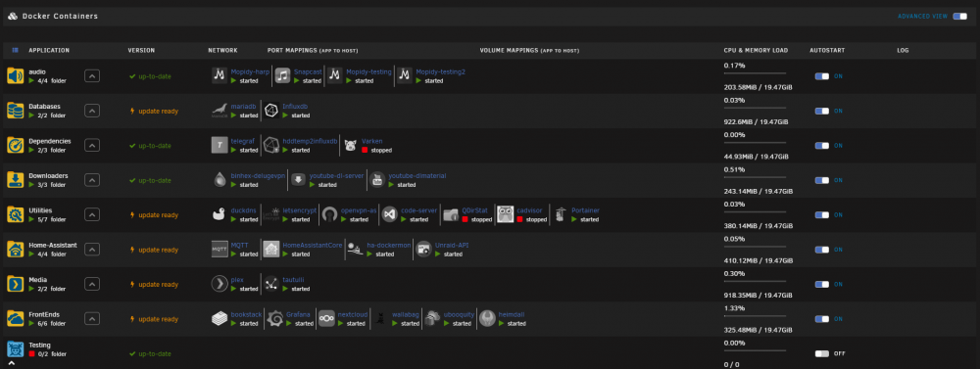Click the Media CPU load bar
This screenshot has width=980, height=369.
click(x=755, y=282)
